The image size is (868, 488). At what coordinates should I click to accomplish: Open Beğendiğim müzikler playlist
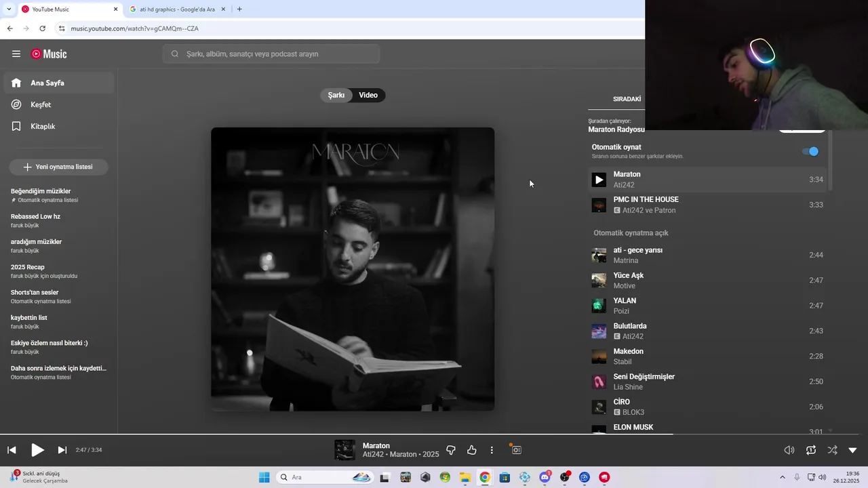click(59, 195)
